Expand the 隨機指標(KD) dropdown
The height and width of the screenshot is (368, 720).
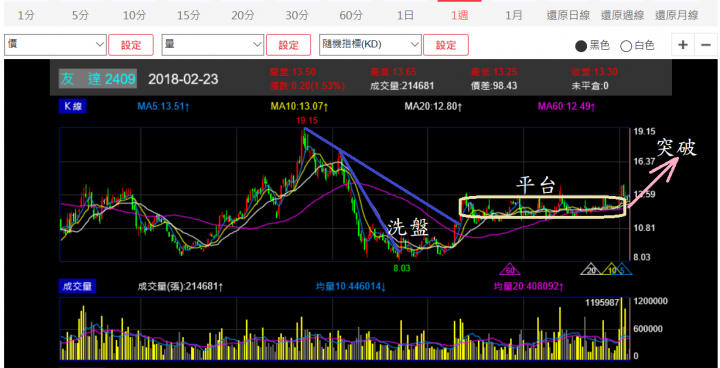coord(370,45)
